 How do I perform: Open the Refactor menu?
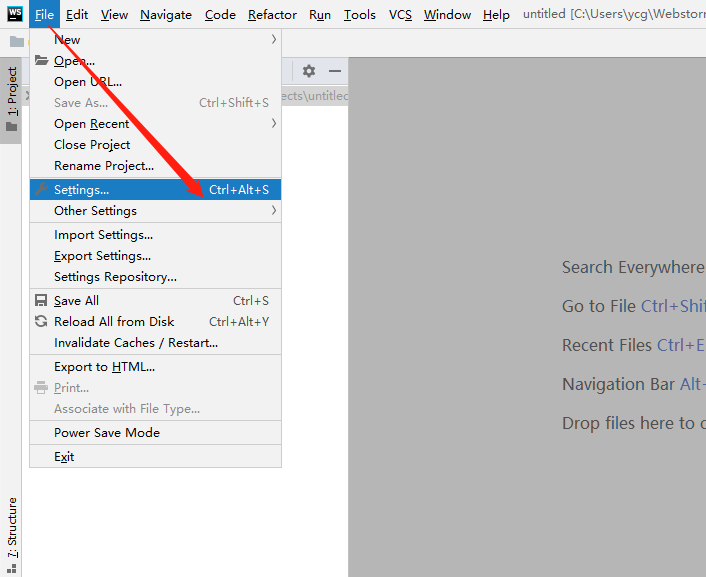tap(272, 14)
